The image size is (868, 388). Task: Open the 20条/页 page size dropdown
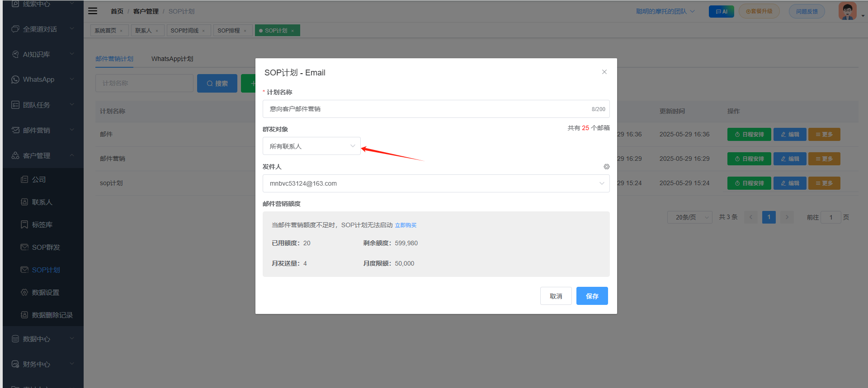coord(690,217)
